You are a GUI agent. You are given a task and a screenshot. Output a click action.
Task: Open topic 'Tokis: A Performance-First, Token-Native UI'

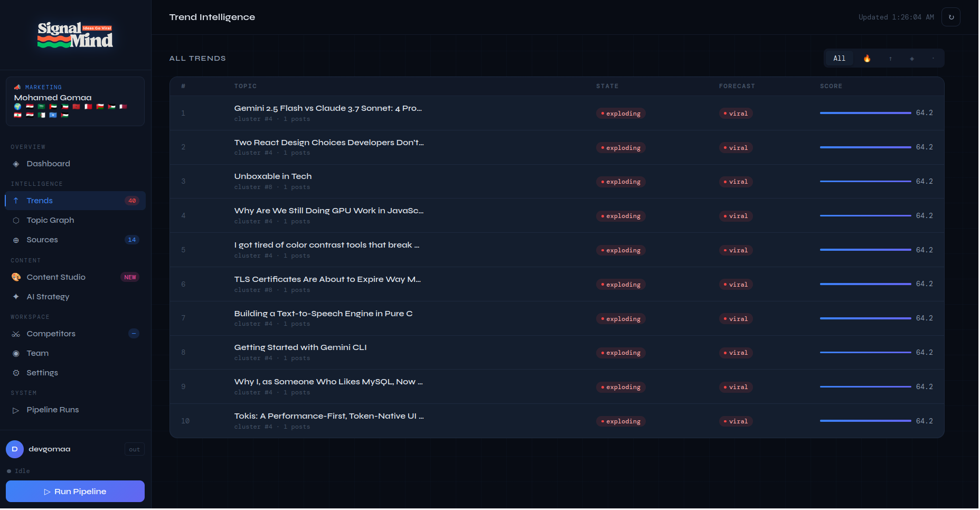coord(329,416)
